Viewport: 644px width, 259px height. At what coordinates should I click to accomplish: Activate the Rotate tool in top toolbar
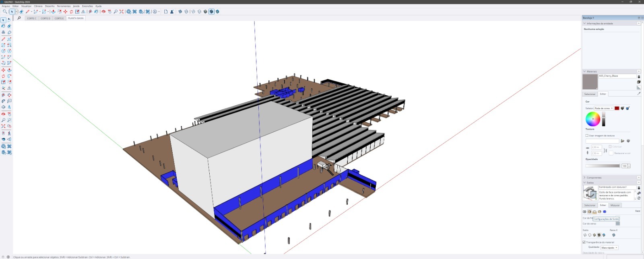71,12
